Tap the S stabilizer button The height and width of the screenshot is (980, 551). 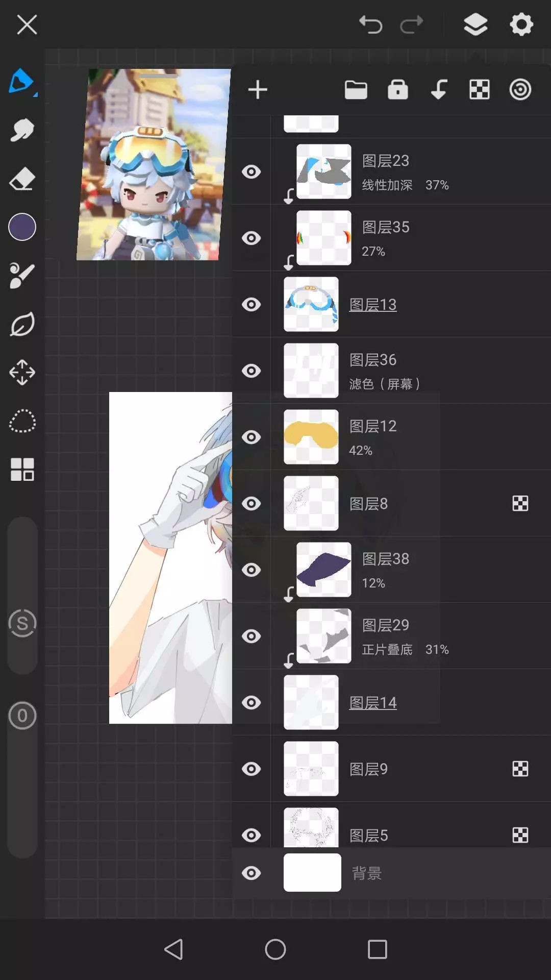click(22, 623)
